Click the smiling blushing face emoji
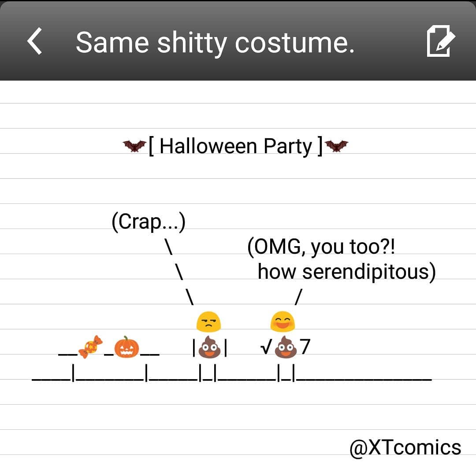 (x=283, y=322)
